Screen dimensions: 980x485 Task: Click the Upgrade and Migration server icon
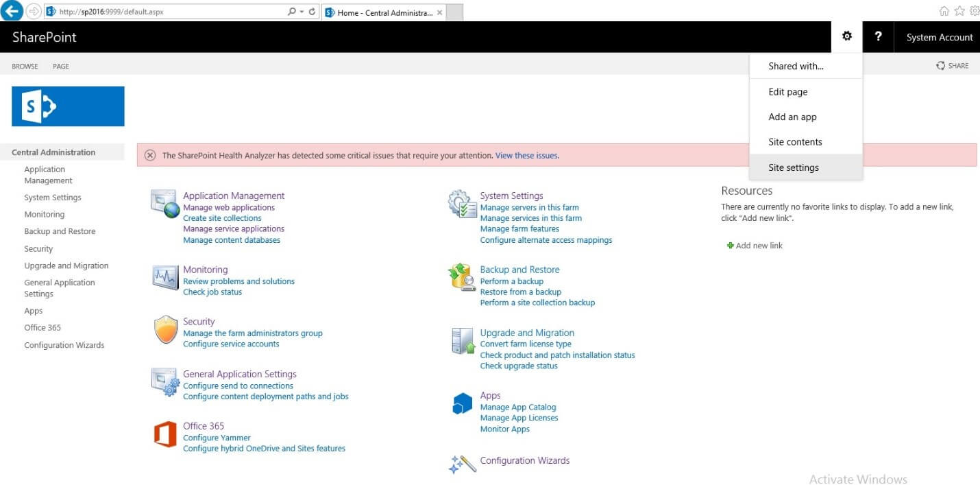coord(463,341)
